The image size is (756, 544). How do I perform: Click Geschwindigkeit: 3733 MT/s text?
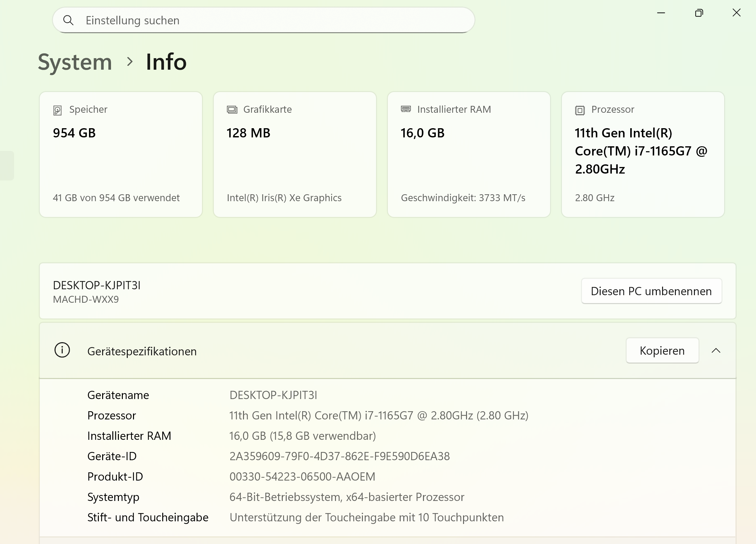[463, 198]
